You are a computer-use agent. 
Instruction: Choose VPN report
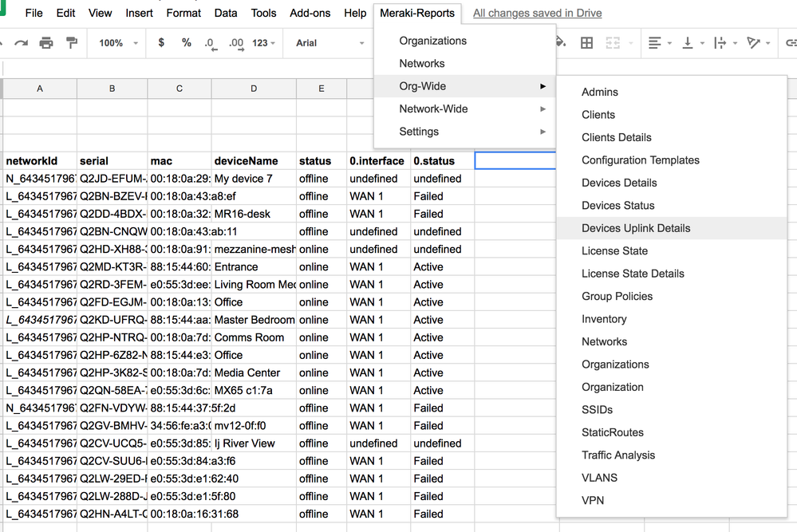(672, 501)
